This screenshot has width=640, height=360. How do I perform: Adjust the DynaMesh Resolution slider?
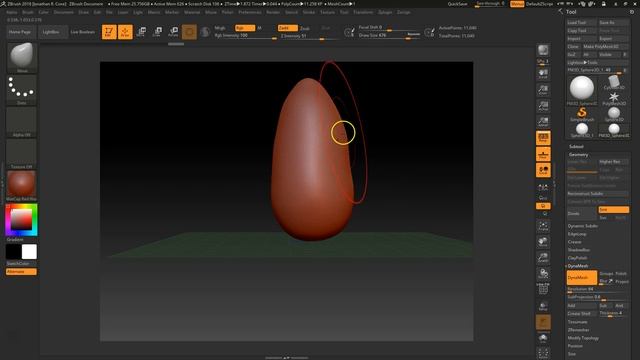[x=598, y=289]
